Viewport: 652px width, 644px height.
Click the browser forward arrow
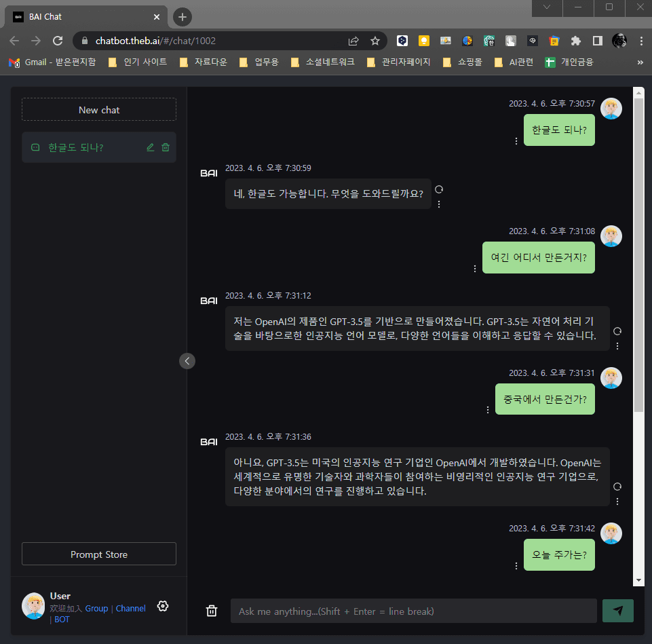(x=36, y=41)
